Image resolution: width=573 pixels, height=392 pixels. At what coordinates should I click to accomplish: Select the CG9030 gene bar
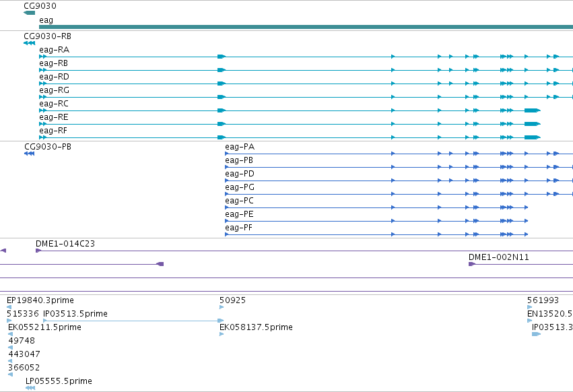(x=29, y=13)
